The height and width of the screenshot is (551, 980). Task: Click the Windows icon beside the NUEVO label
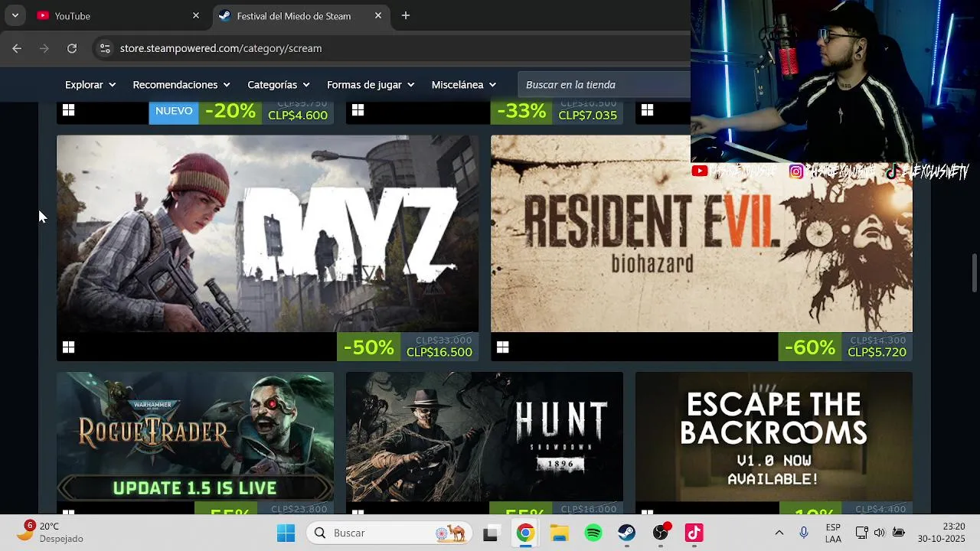(x=68, y=110)
